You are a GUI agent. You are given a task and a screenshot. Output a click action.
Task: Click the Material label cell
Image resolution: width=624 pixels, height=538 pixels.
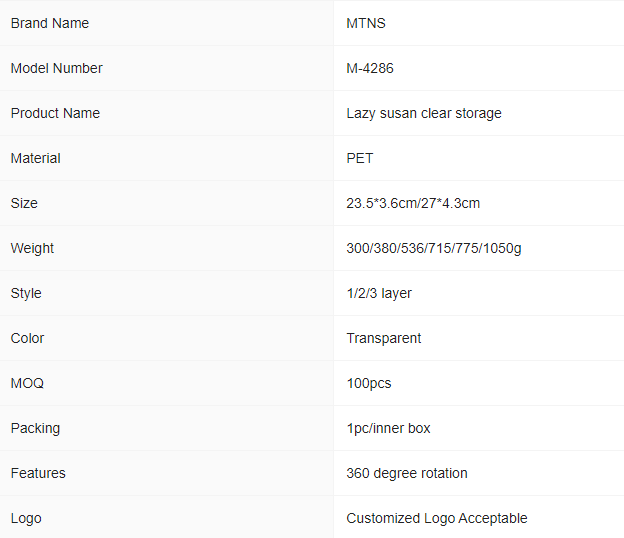(x=166, y=158)
